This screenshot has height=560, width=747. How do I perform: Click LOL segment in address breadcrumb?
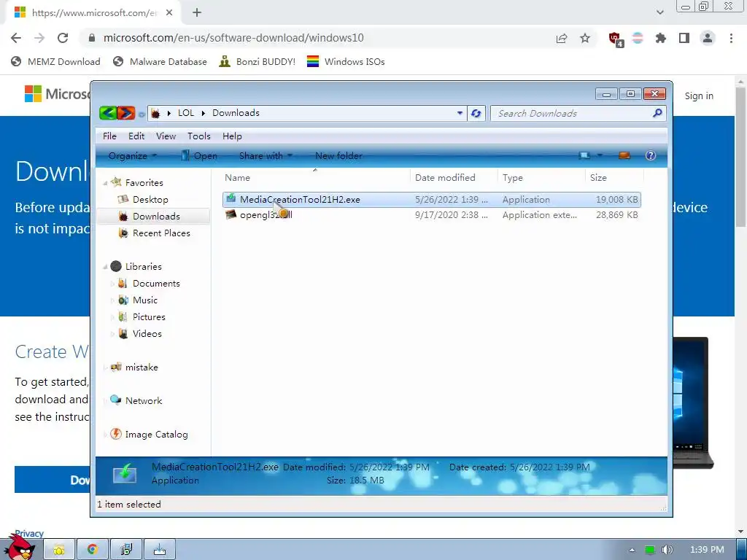(186, 113)
